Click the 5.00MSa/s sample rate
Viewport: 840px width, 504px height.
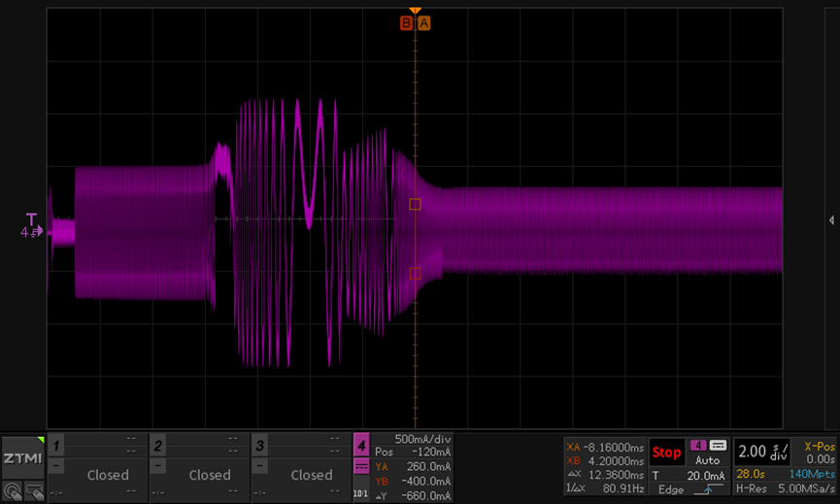[806, 488]
